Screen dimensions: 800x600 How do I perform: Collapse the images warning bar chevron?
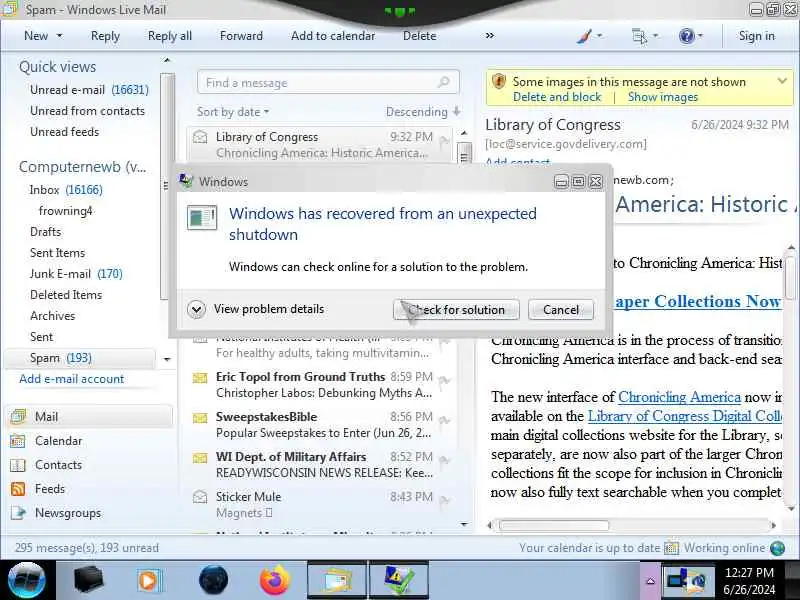[x=782, y=81]
